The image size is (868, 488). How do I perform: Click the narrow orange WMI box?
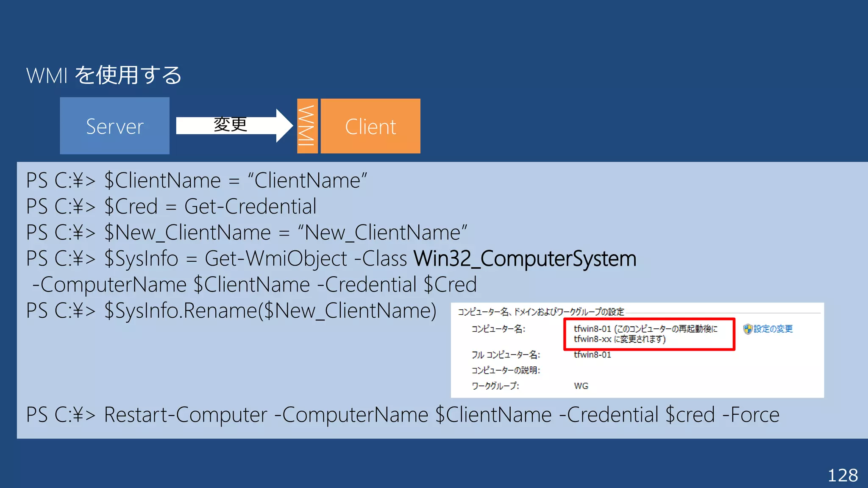pyautogui.click(x=307, y=126)
